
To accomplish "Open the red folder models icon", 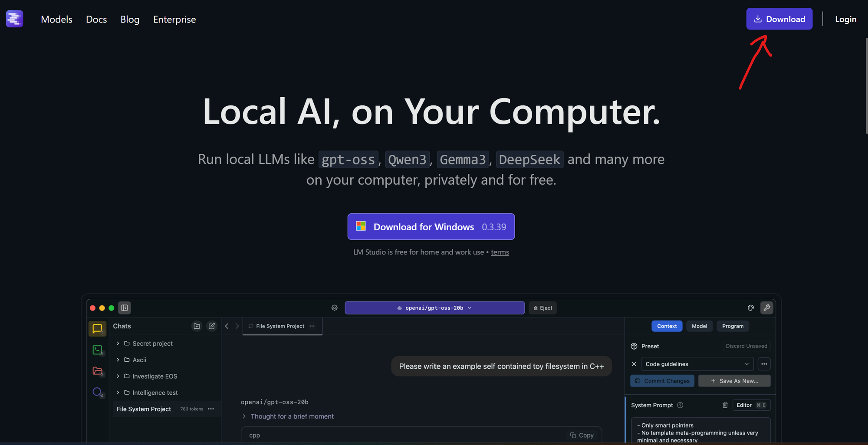I will (x=98, y=371).
